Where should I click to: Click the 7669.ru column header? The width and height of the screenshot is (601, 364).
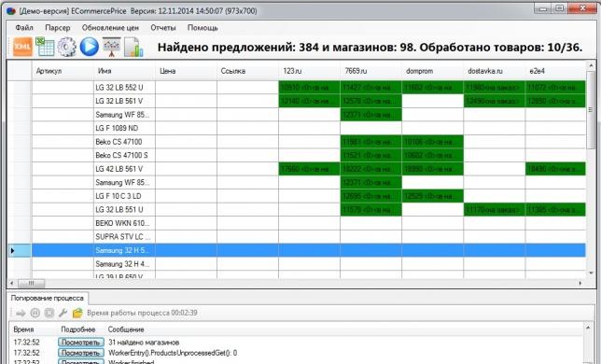coord(371,71)
